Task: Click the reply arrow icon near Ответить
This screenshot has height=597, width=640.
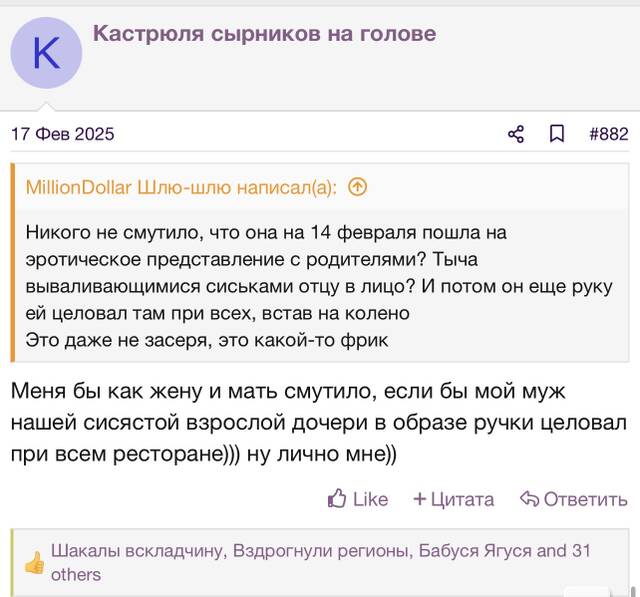Action: pos(529,499)
